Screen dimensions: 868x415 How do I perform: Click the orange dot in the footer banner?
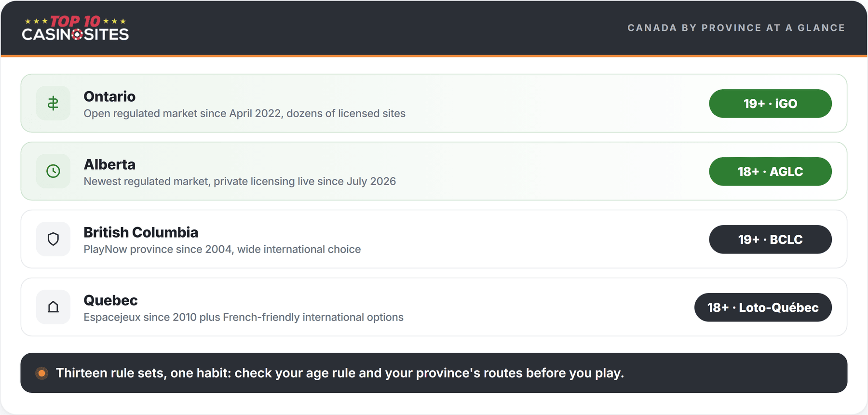point(42,373)
